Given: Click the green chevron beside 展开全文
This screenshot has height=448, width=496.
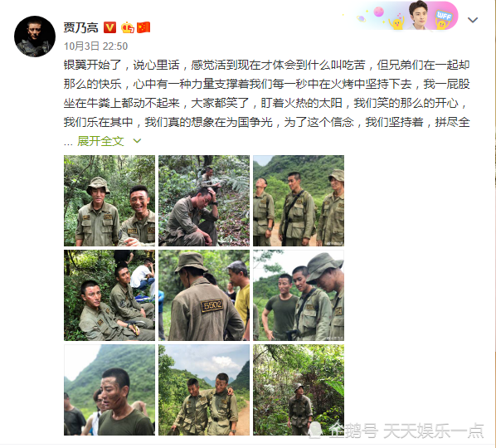Looking at the screenshot, I should click(x=138, y=141).
